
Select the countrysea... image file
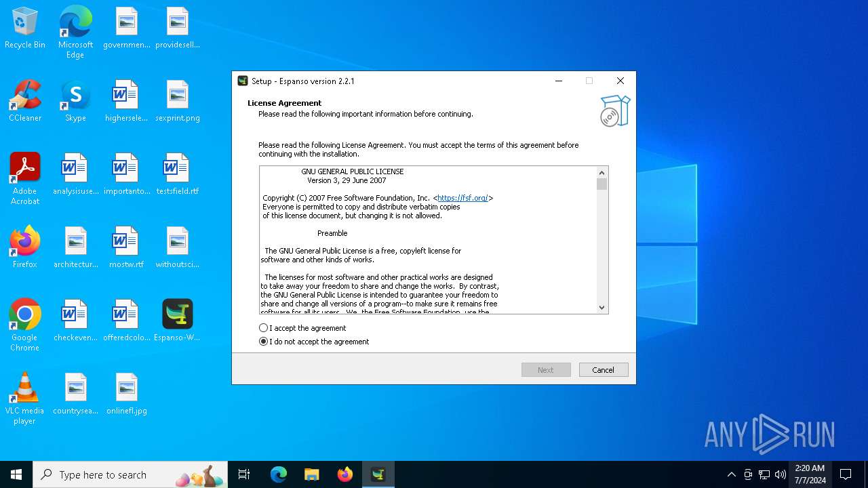point(75,394)
